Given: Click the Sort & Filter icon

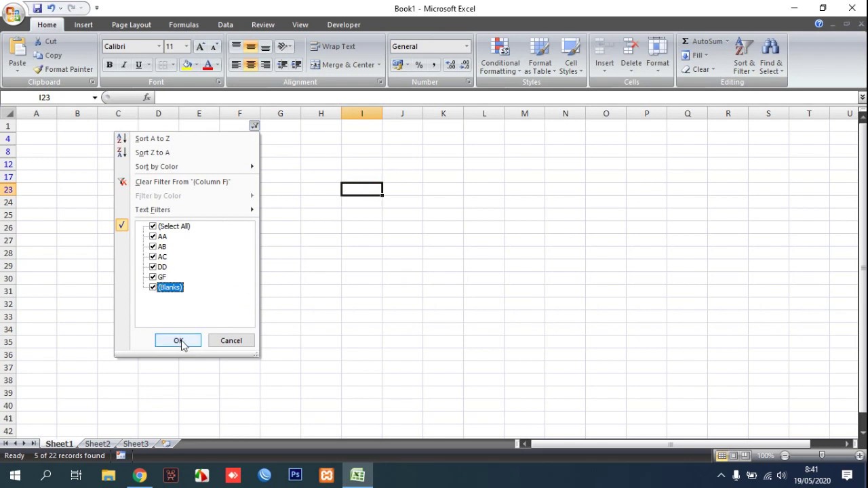Looking at the screenshot, I should (744, 47).
